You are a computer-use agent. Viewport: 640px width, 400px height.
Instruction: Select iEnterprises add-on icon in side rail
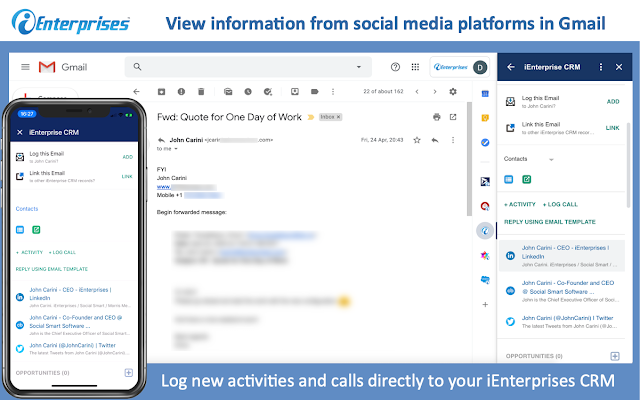485,231
